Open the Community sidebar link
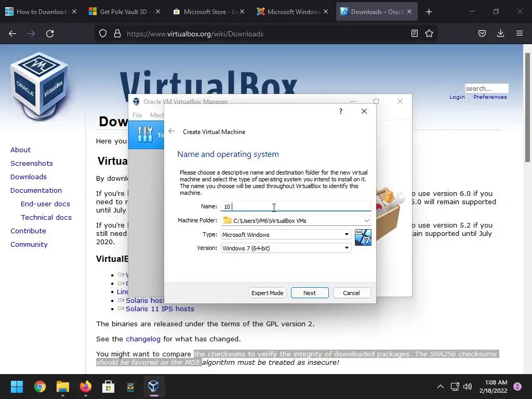This screenshot has width=532, height=399. click(29, 244)
